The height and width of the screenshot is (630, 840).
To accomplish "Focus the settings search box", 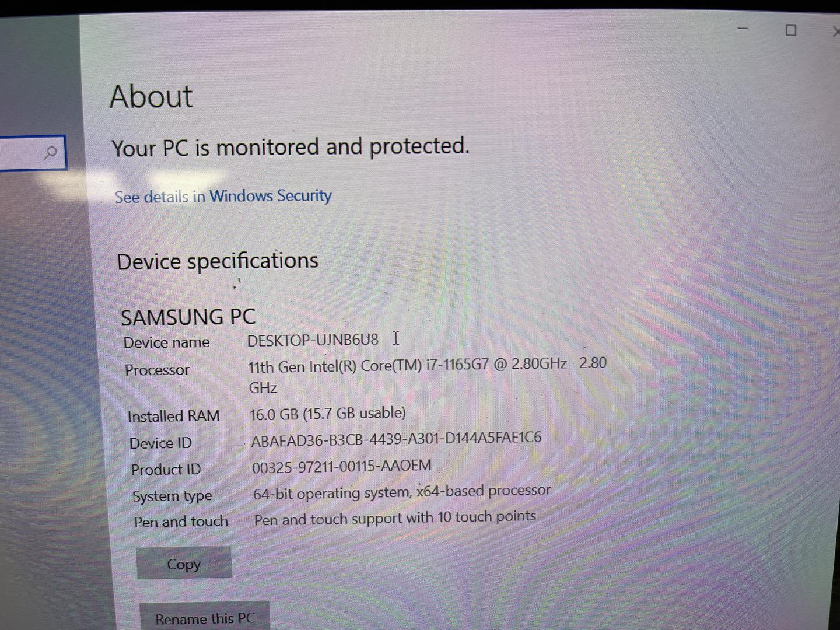I will pos(33,153).
